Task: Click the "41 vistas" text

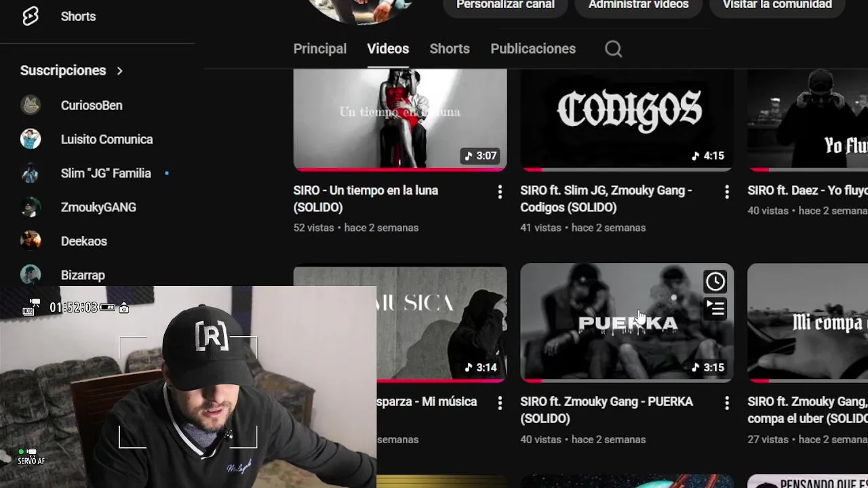Action: pyautogui.click(x=540, y=228)
